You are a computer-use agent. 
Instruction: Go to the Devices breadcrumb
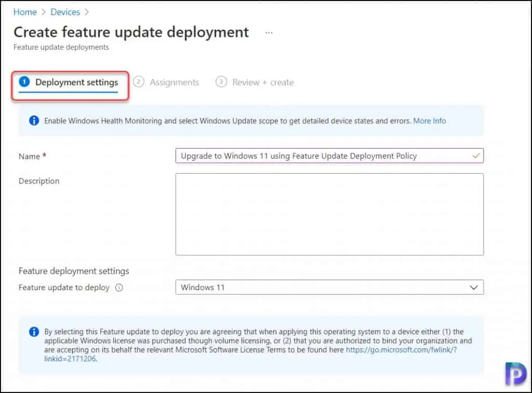65,12
